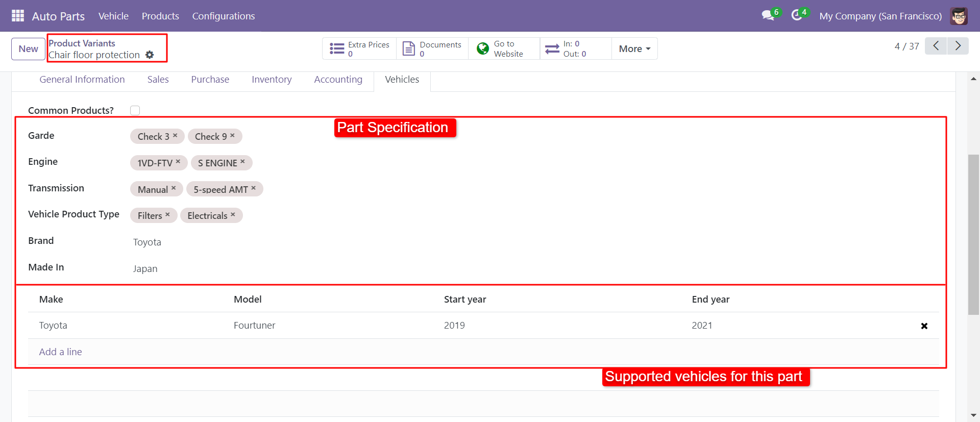Image resolution: width=980 pixels, height=422 pixels.
Task: Remove the Check 3 tag
Action: pos(175,136)
